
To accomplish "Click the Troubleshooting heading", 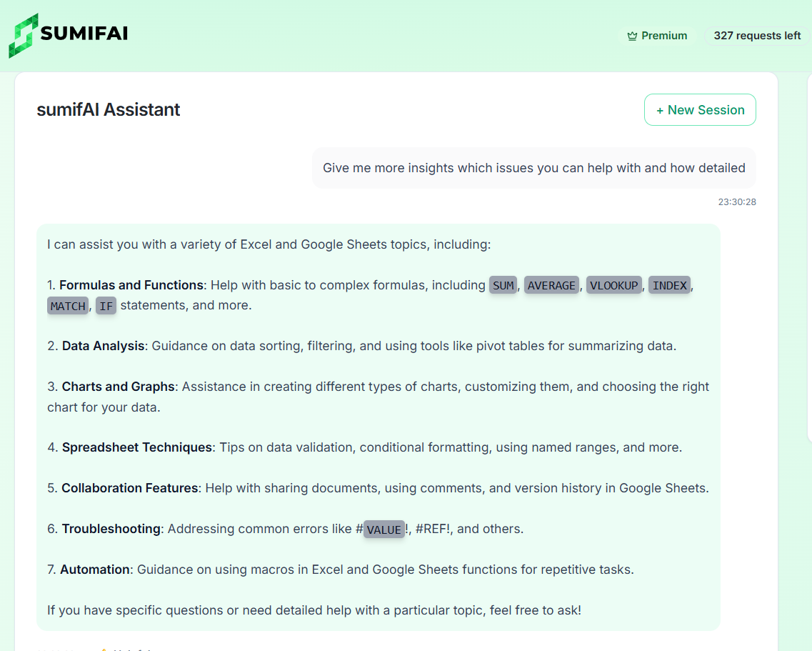I will [x=111, y=529].
